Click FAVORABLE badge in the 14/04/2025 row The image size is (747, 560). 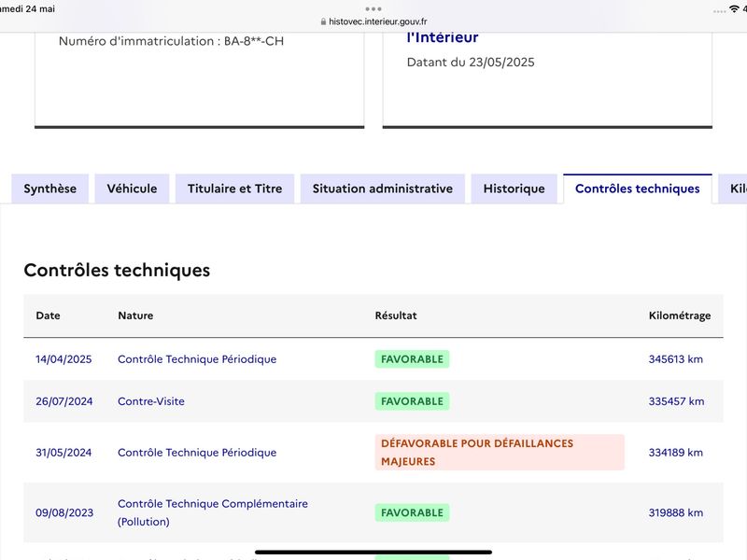click(412, 359)
